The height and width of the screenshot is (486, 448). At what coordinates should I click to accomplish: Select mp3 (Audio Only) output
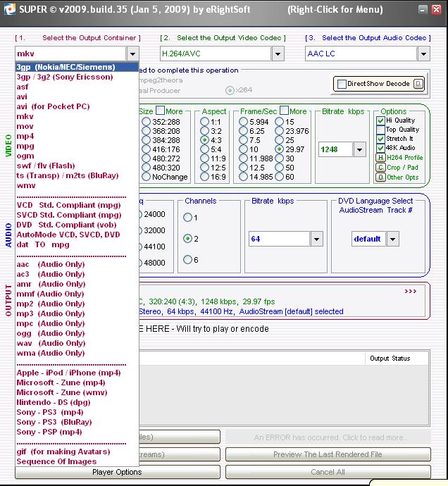coord(77,313)
